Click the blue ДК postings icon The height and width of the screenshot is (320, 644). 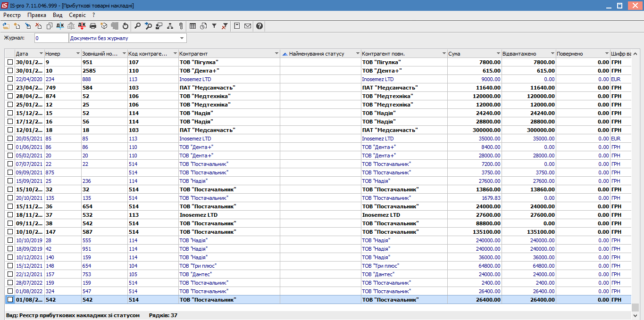(60, 26)
